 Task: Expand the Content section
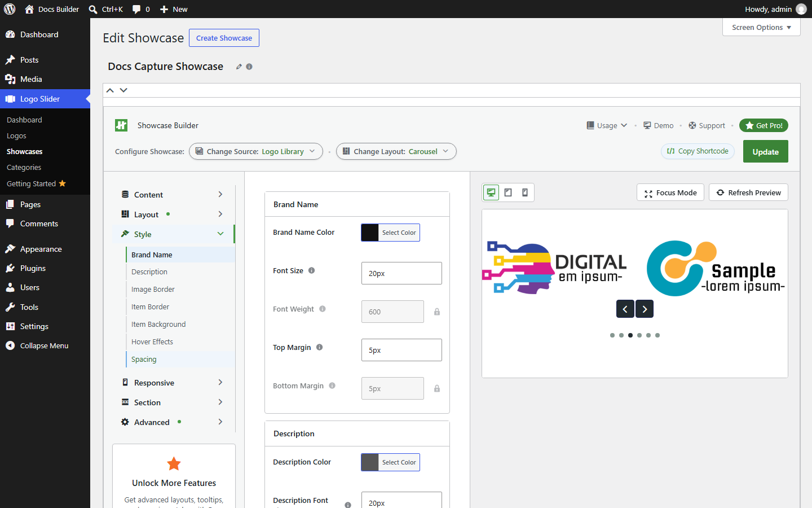(x=173, y=195)
